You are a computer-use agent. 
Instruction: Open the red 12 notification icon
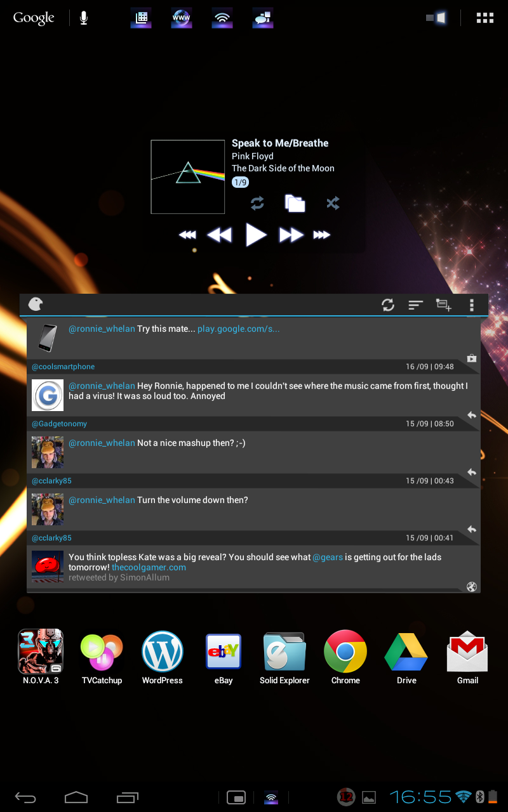coord(346,797)
